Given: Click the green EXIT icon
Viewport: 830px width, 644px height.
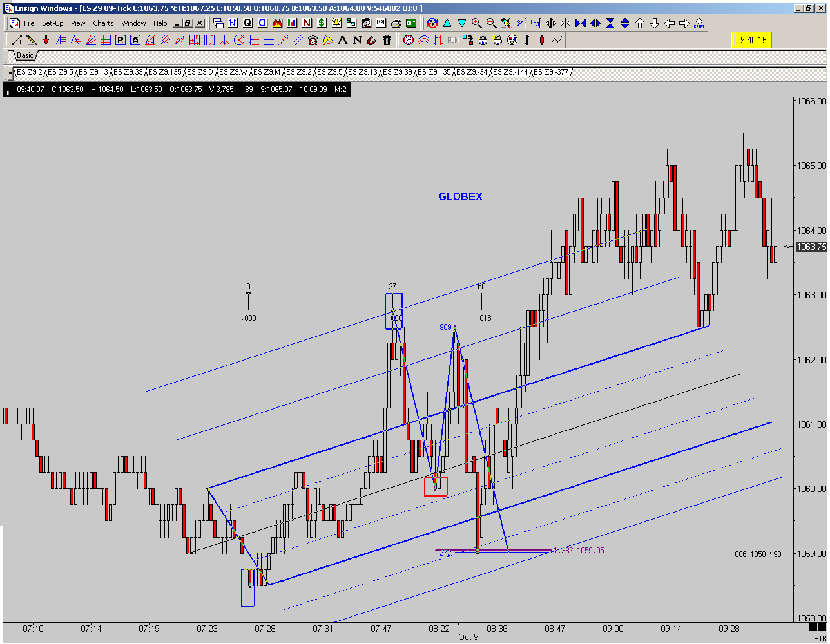Looking at the screenshot, I should pos(411,23).
